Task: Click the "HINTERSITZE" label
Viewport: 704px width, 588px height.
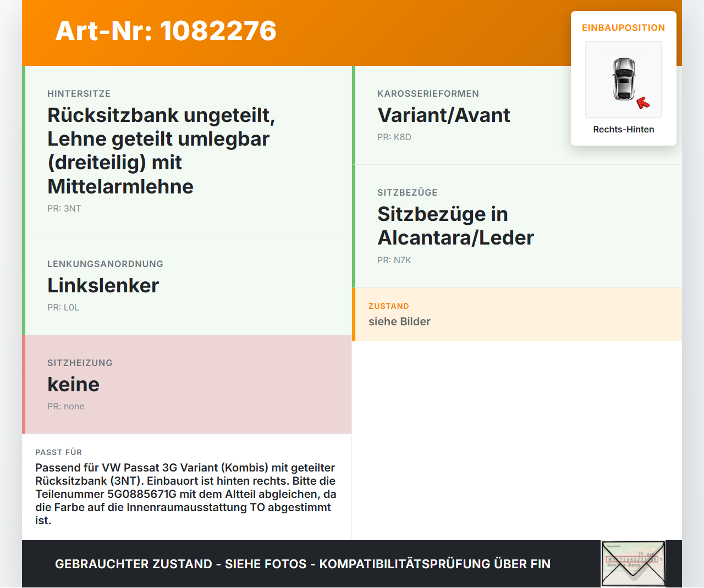Action: coord(79,93)
